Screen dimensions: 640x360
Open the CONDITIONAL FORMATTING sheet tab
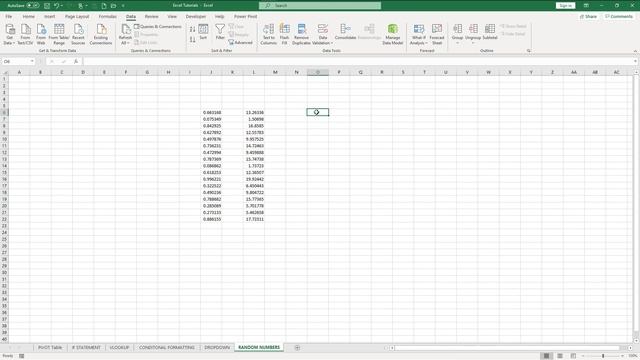(x=167, y=347)
